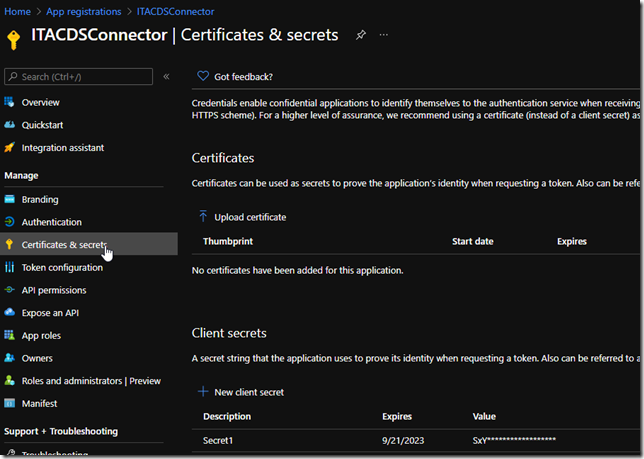Click the Certificates & secrets key icon
Image resolution: width=644 pixels, height=459 pixels.
(x=9, y=244)
